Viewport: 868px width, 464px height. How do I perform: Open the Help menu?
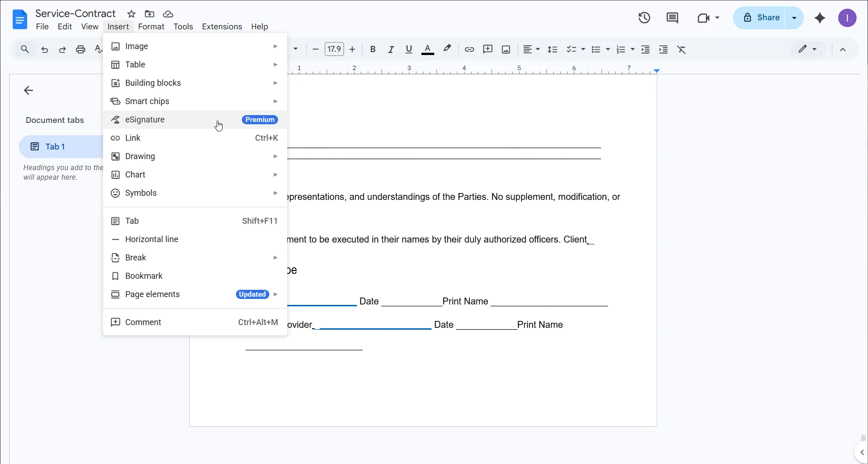[259, 27]
